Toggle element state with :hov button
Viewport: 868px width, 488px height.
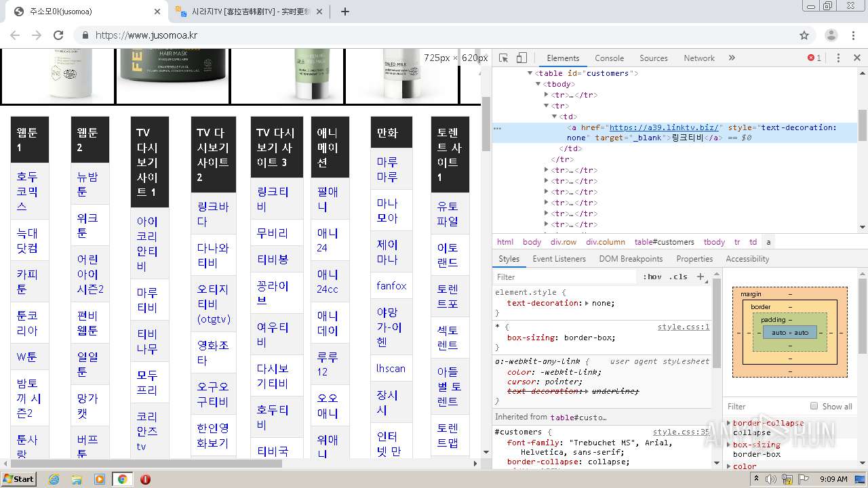pos(652,277)
